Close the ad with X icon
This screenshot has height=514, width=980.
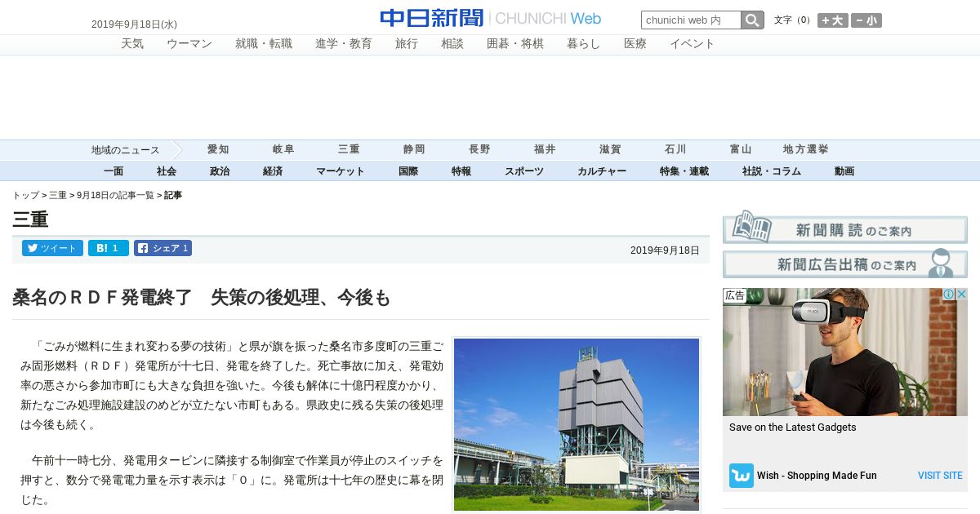(x=961, y=295)
